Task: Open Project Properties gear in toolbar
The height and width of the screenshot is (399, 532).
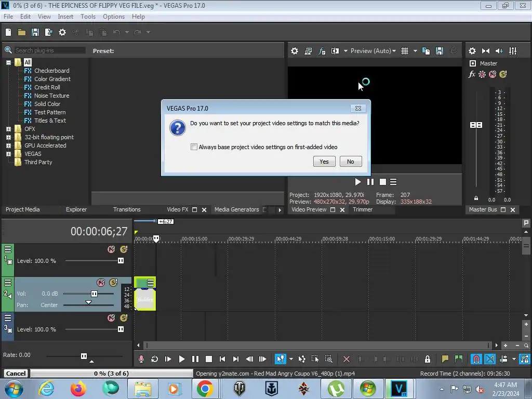Action: point(62,32)
